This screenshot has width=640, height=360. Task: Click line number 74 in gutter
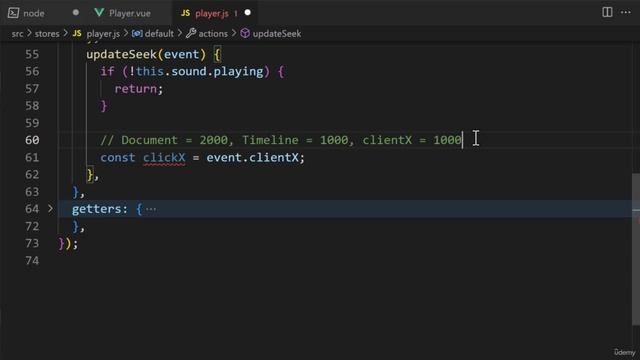pyautogui.click(x=32, y=260)
